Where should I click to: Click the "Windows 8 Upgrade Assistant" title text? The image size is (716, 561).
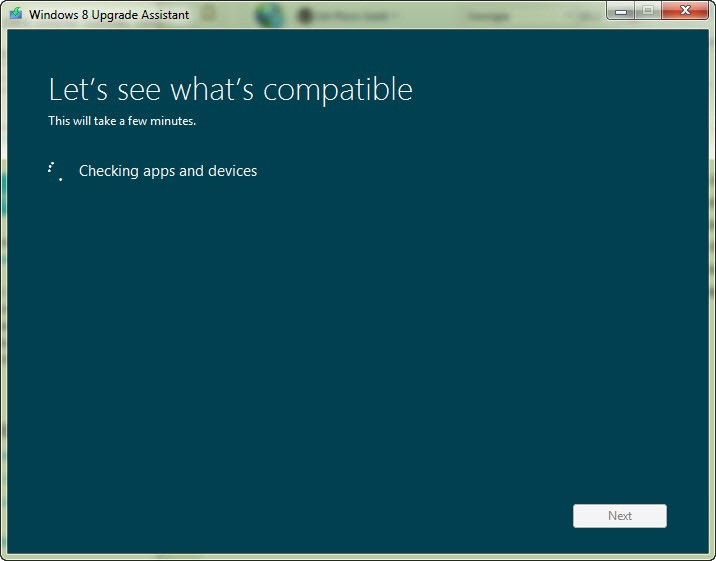tap(109, 15)
